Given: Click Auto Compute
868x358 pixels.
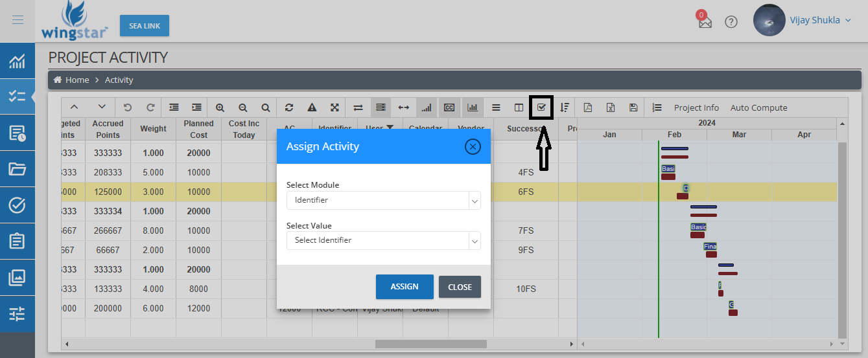Looking at the screenshot, I should point(758,107).
